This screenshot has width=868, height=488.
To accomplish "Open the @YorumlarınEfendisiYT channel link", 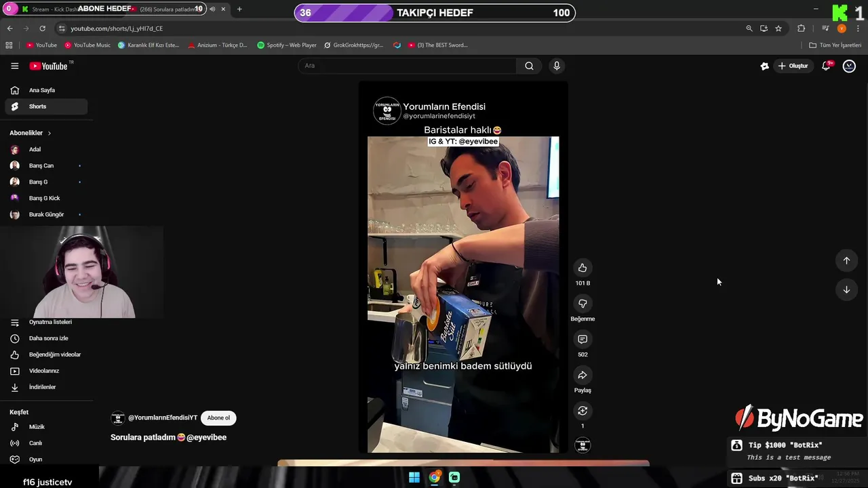I will coord(163,418).
